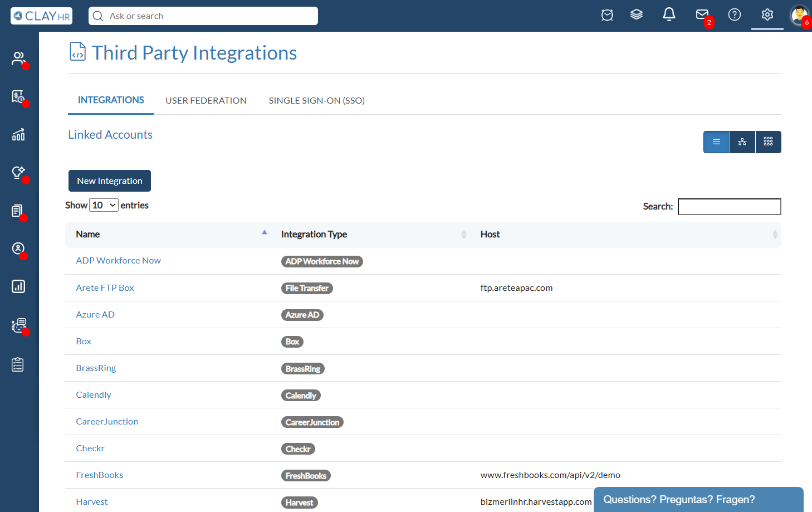Open the bar chart reports icon in sidebar
812x512 pixels.
pos(18,286)
